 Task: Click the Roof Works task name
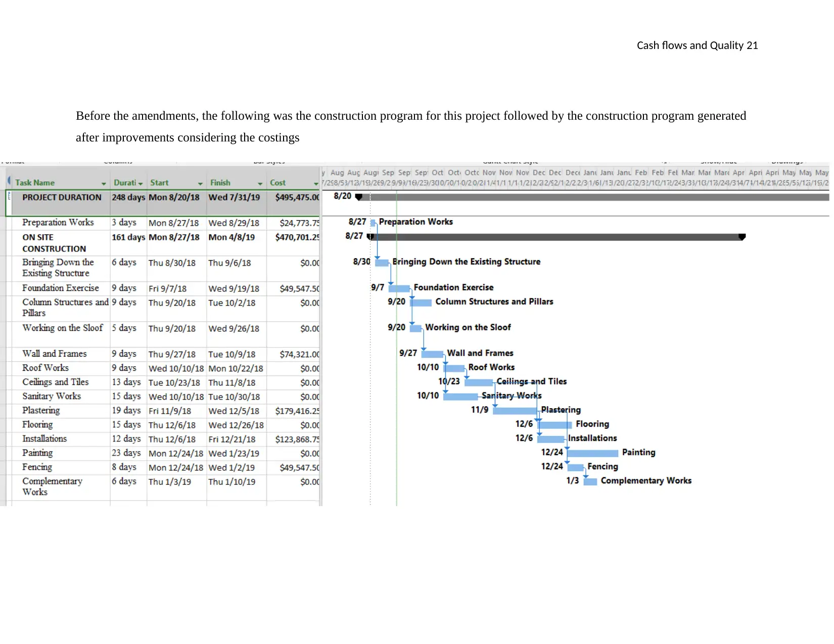[45, 368]
